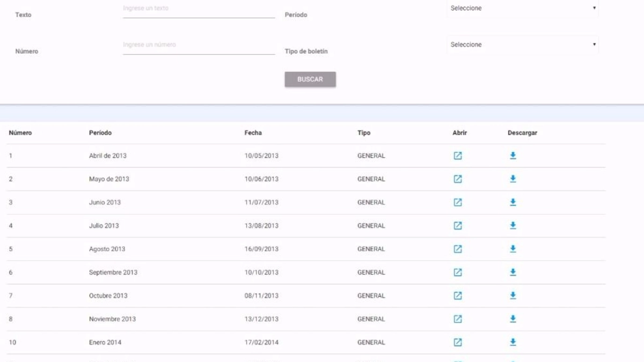Screen dimensions: 644x362
Task: Download the Julio 2013 bulletin
Action: pos(513,226)
